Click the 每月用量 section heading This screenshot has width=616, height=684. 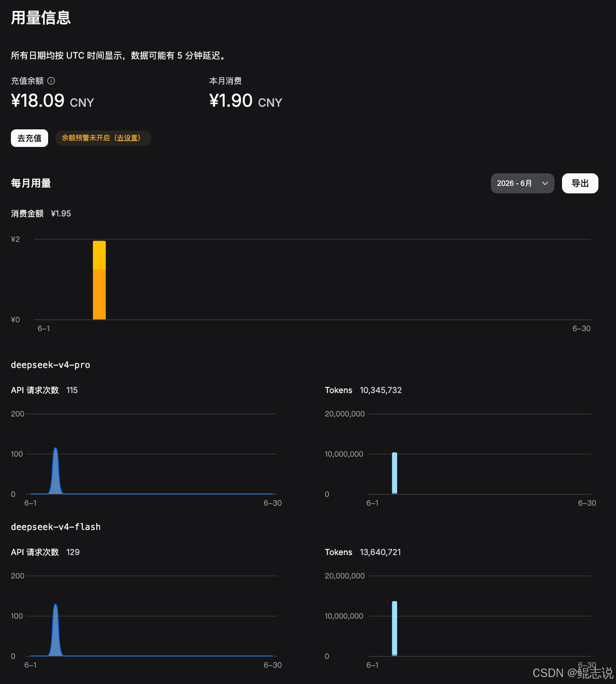pyautogui.click(x=31, y=183)
